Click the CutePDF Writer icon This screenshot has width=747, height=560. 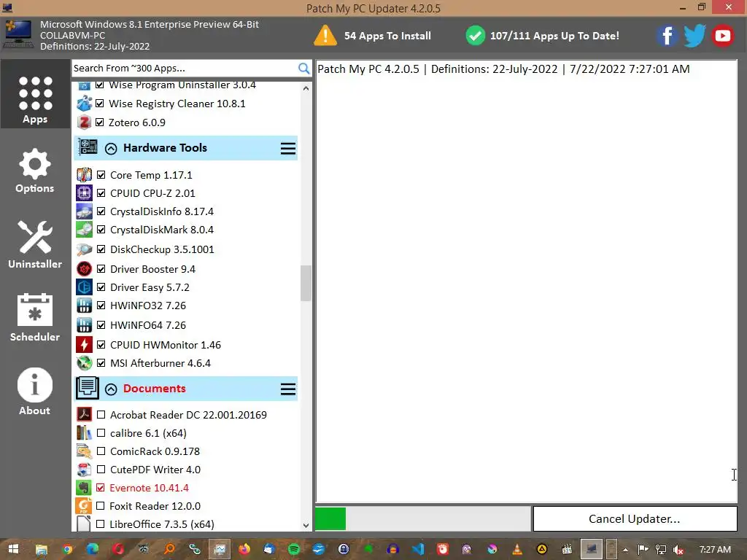[85, 470]
